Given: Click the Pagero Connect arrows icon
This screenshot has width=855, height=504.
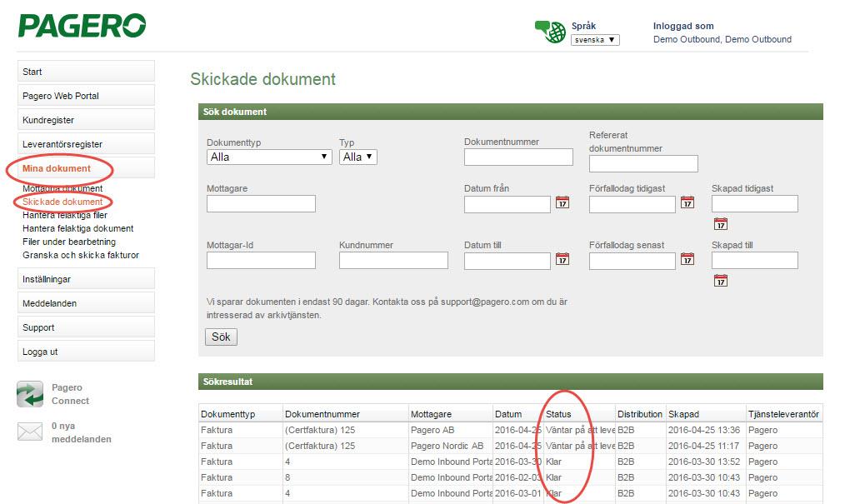Looking at the screenshot, I should (x=30, y=394).
